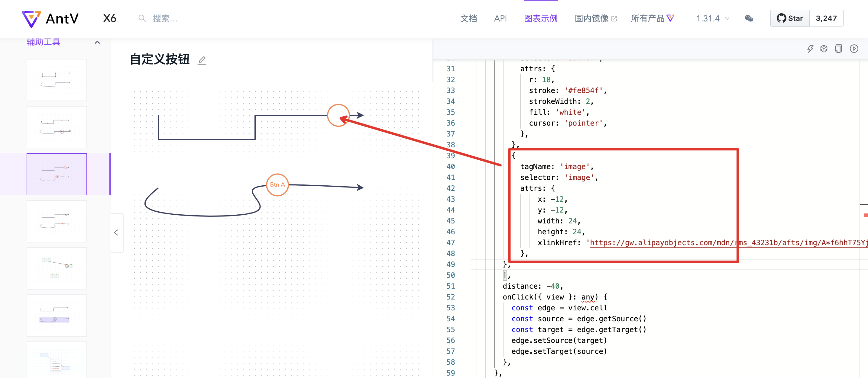Screen dimensions: 868x378
Task: Open the 文档 menu item
Action: [x=469, y=18]
